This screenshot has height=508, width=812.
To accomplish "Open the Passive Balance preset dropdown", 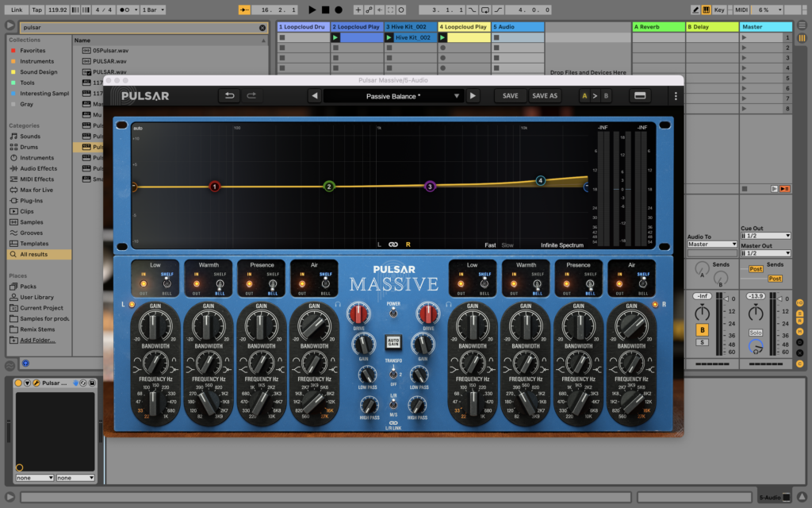I will (x=393, y=96).
